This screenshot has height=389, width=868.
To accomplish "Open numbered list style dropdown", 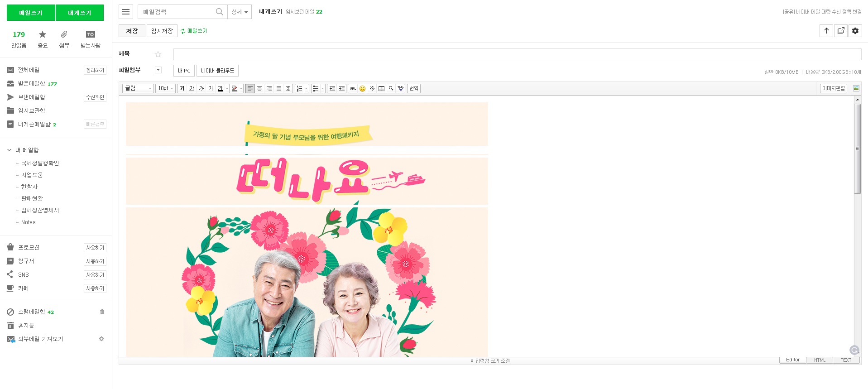I will [x=307, y=88].
